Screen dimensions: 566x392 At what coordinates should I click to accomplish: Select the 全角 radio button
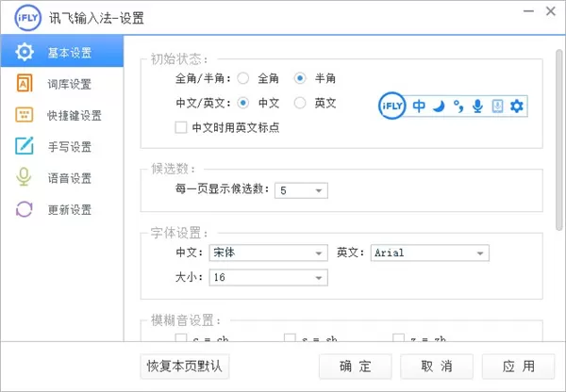[243, 78]
